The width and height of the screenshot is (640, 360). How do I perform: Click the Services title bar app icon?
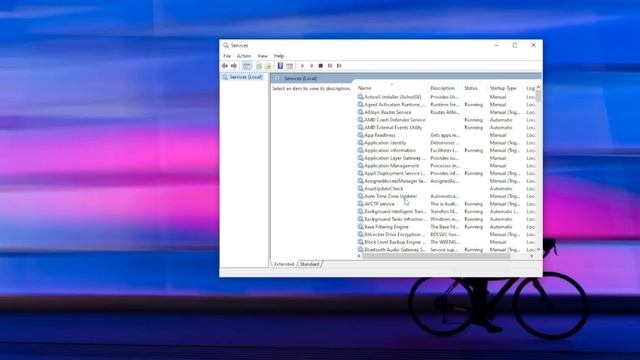coord(226,45)
